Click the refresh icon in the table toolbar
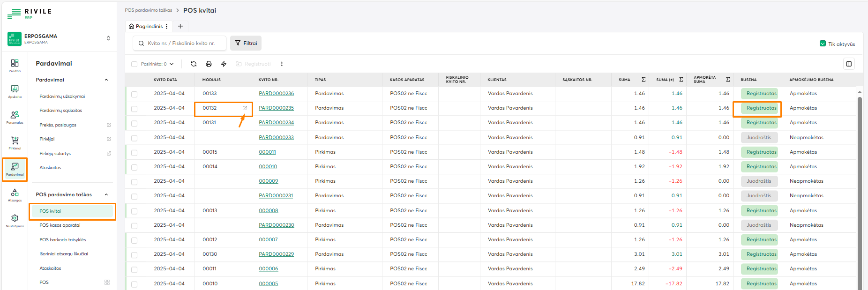The image size is (868, 290). pyautogui.click(x=194, y=64)
